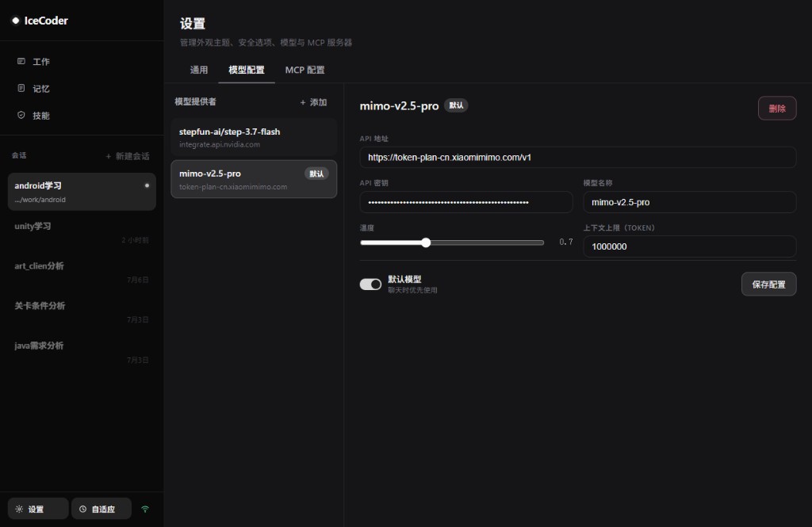This screenshot has width=812, height=527.
Task: Click the API 地址 URL field
Action: (x=578, y=158)
